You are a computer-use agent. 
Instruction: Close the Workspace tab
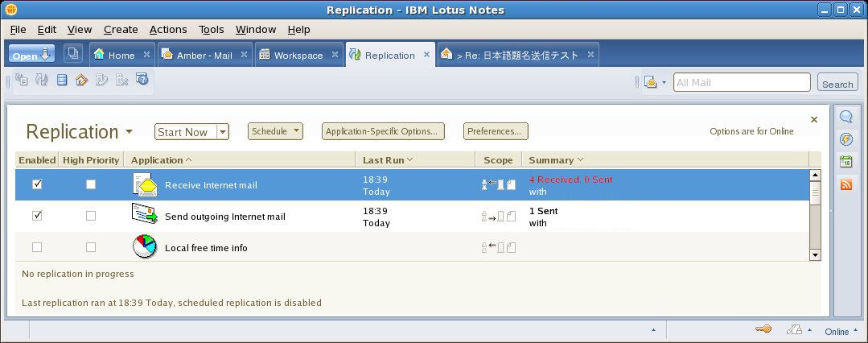click(x=335, y=54)
